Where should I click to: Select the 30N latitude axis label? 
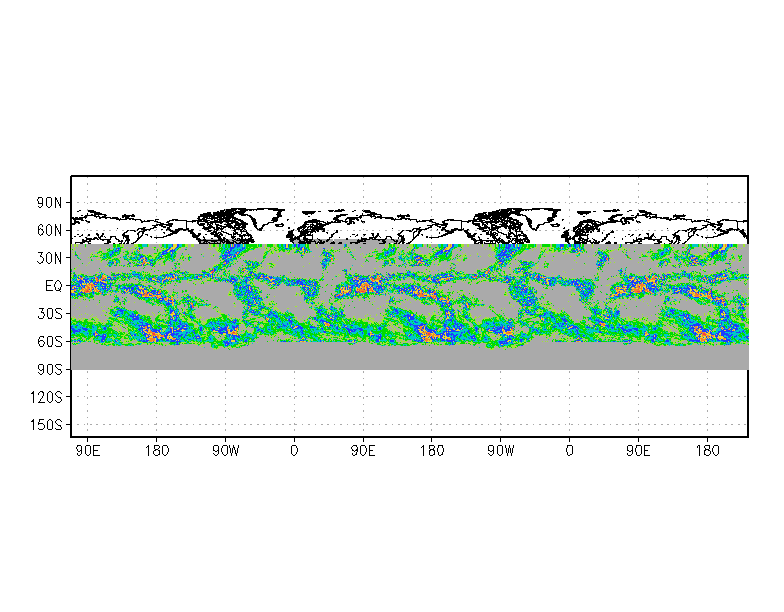tap(49, 258)
